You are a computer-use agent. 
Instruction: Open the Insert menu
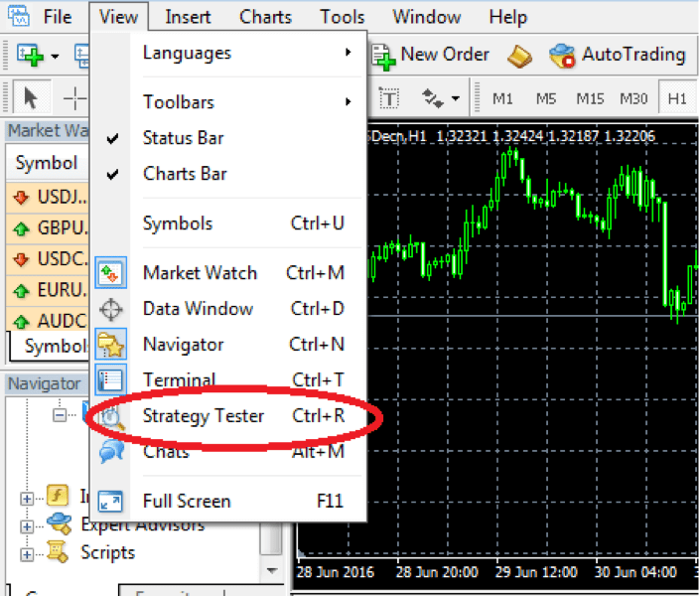(x=188, y=17)
